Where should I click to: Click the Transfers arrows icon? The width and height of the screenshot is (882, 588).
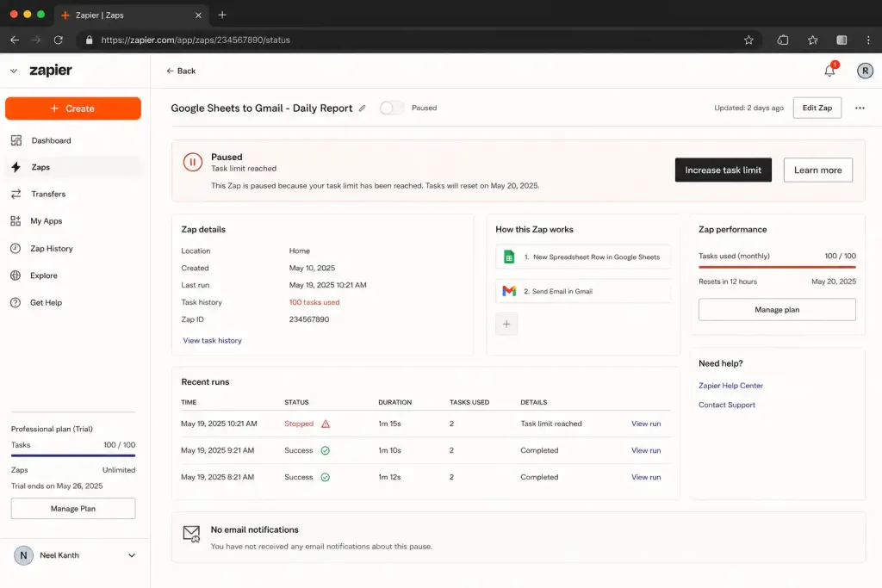coord(16,194)
